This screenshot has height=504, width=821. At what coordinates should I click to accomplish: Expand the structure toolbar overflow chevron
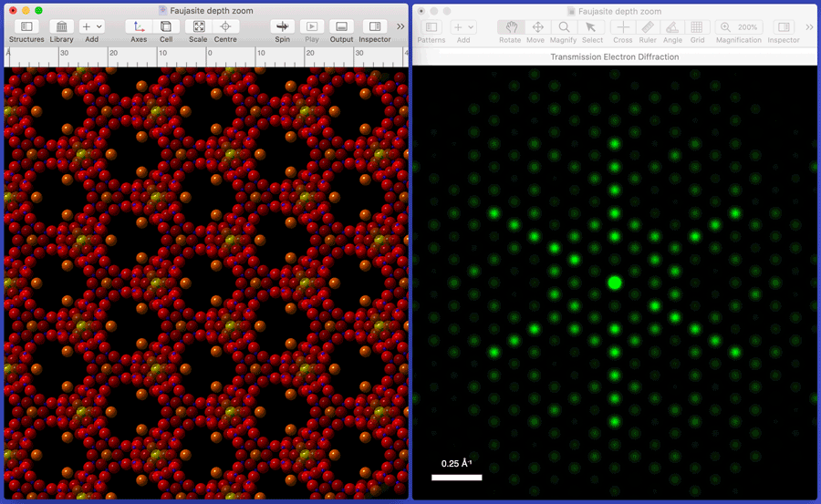point(400,27)
